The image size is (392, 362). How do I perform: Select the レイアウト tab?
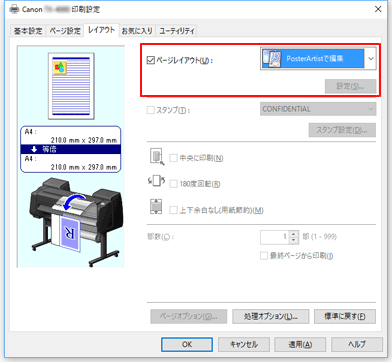coord(101,30)
